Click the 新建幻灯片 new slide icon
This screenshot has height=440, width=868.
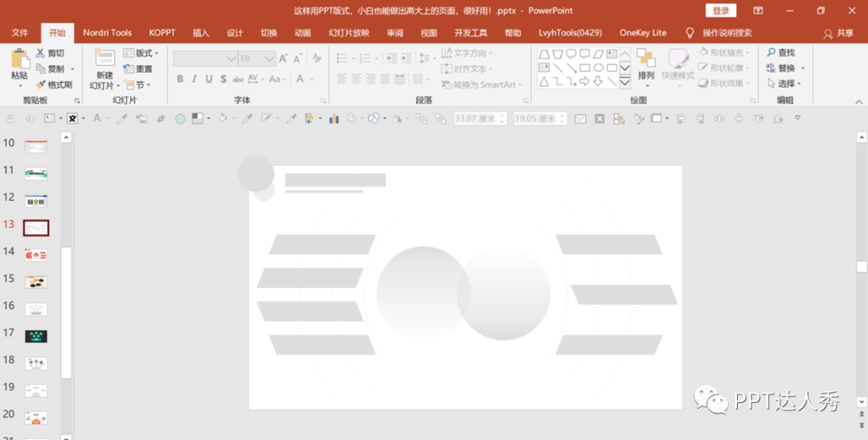click(104, 58)
